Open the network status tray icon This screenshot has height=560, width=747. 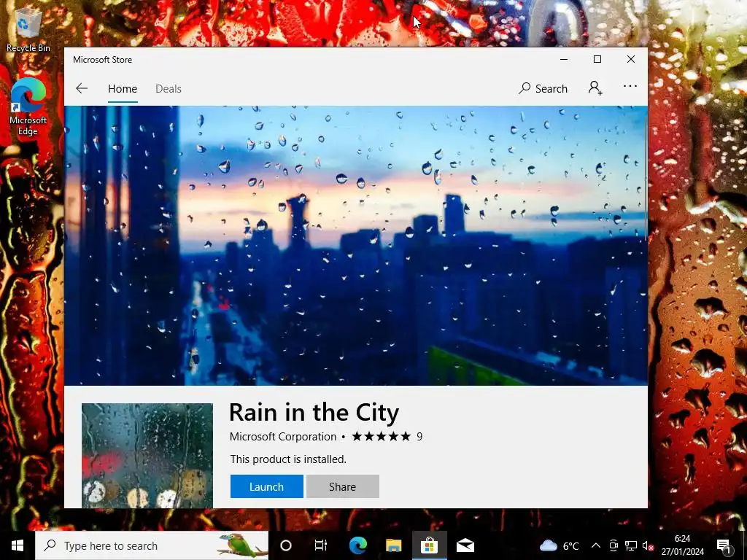pyautogui.click(x=631, y=545)
